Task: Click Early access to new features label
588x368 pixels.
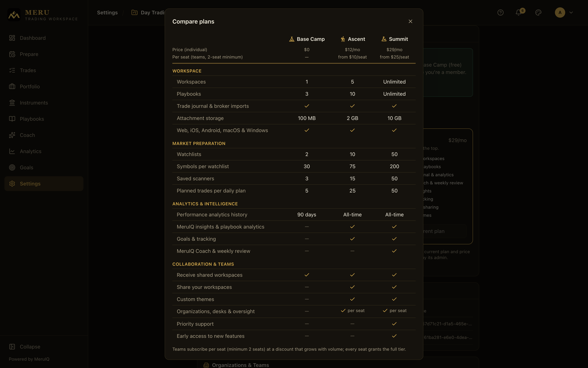Action: tap(210, 336)
